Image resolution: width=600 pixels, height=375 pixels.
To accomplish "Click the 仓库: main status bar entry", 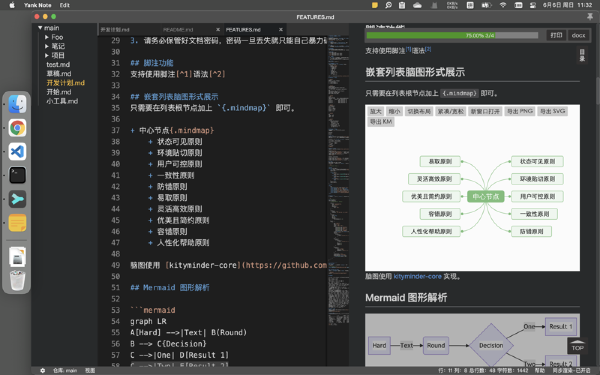I will [65, 370].
